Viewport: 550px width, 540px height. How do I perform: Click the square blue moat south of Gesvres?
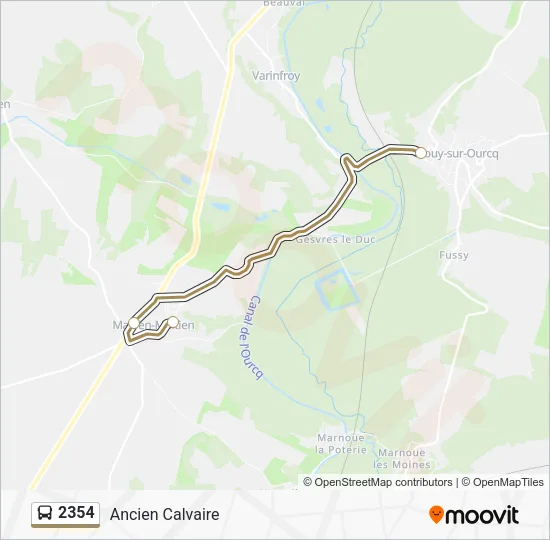click(x=337, y=291)
